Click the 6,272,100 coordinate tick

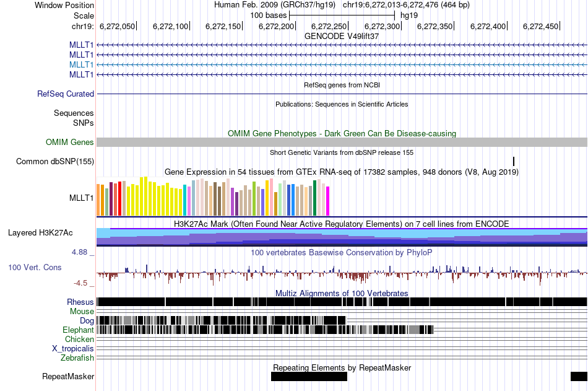pos(171,26)
